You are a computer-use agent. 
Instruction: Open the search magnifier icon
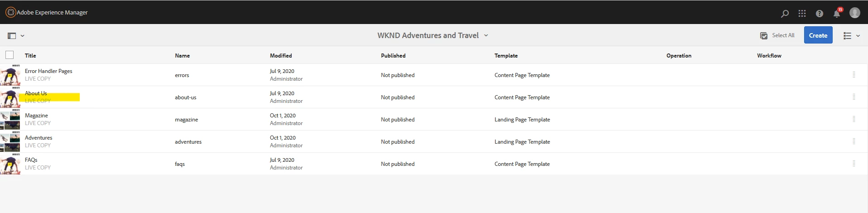[x=785, y=14]
